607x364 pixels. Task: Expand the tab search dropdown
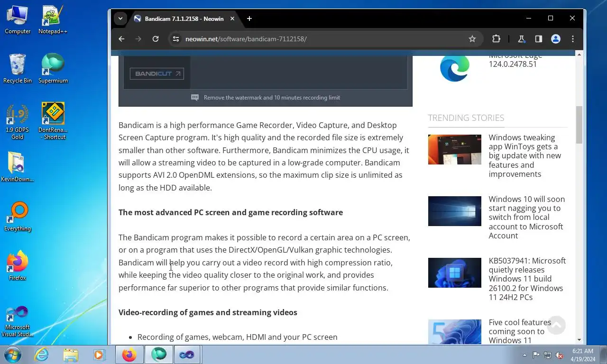pyautogui.click(x=120, y=18)
